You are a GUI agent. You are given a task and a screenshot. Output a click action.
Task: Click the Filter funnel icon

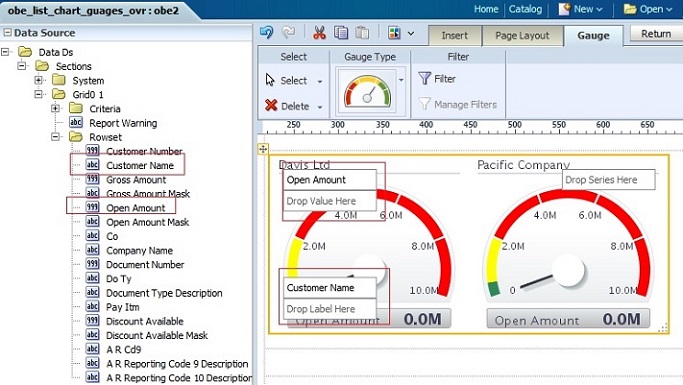pos(424,78)
